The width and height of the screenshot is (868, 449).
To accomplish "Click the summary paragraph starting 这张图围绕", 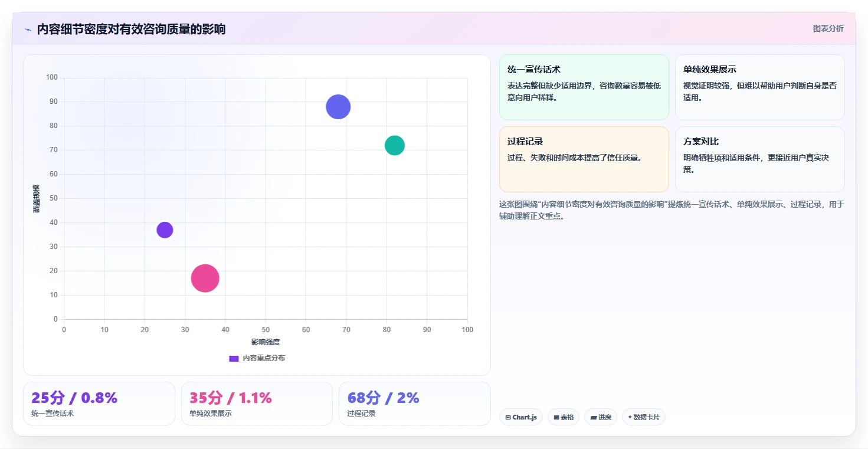I will tap(672, 210).
